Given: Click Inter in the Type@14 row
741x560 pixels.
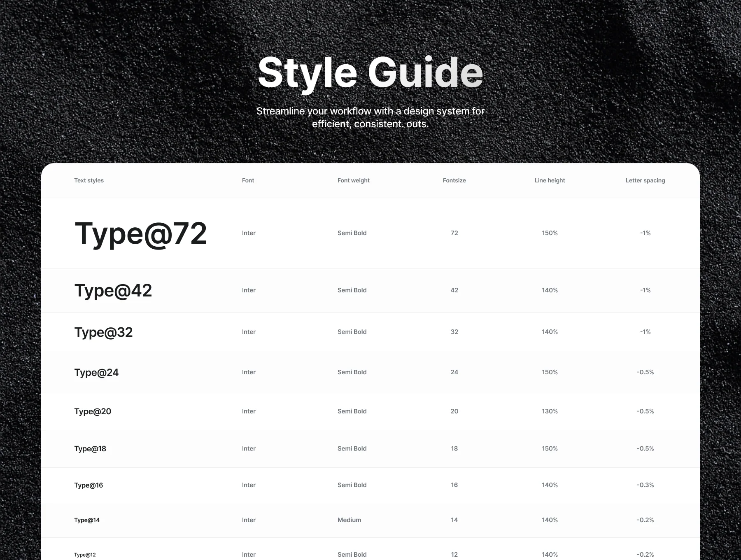Looking at the screenshot, I should pyautogui.click(x=249, y=520).
